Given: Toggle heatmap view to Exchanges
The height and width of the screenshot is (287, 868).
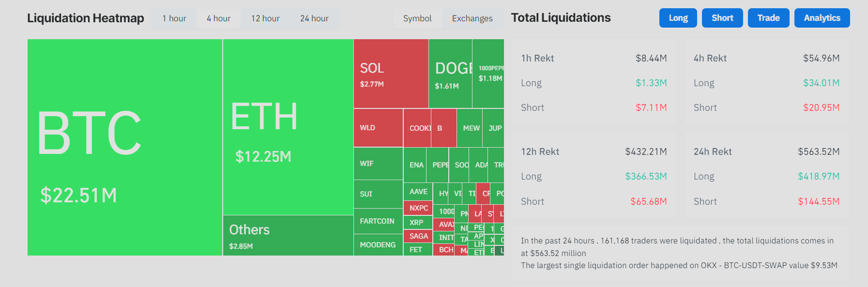Looking at the screenshot, I should pyautogui.click(x=472, y=18).
